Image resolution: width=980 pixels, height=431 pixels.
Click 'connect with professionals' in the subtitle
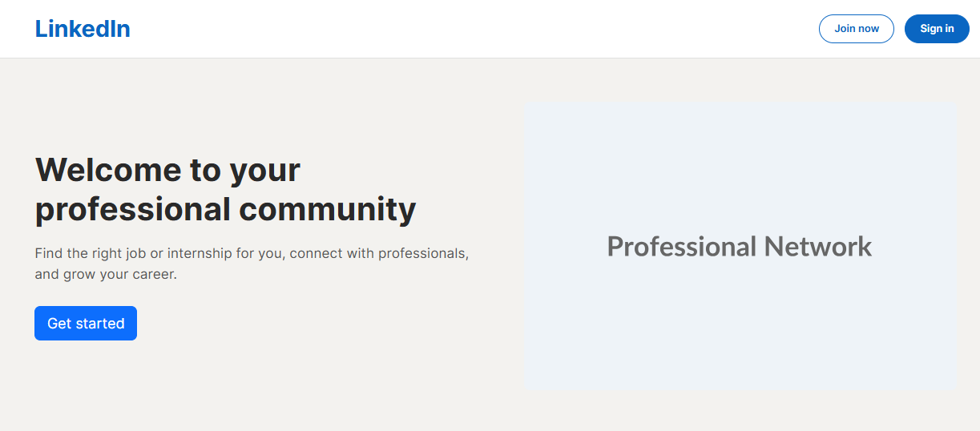coord(378,253)
